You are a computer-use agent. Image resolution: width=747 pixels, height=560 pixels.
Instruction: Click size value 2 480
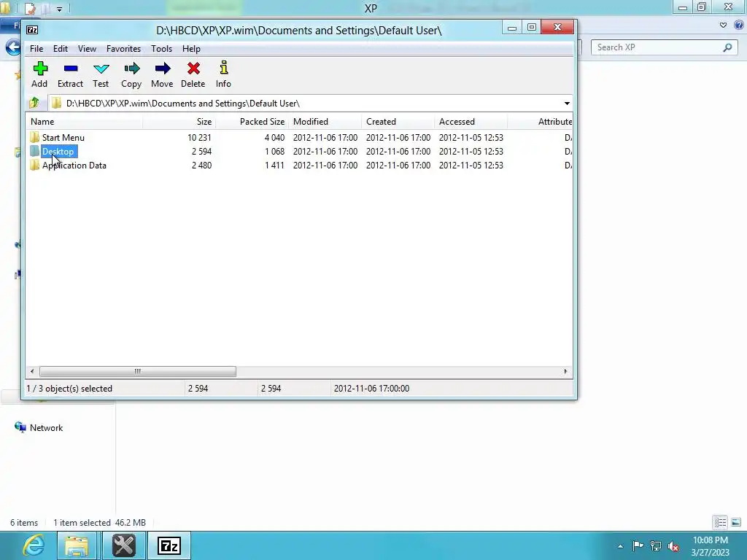coord(201,166)
